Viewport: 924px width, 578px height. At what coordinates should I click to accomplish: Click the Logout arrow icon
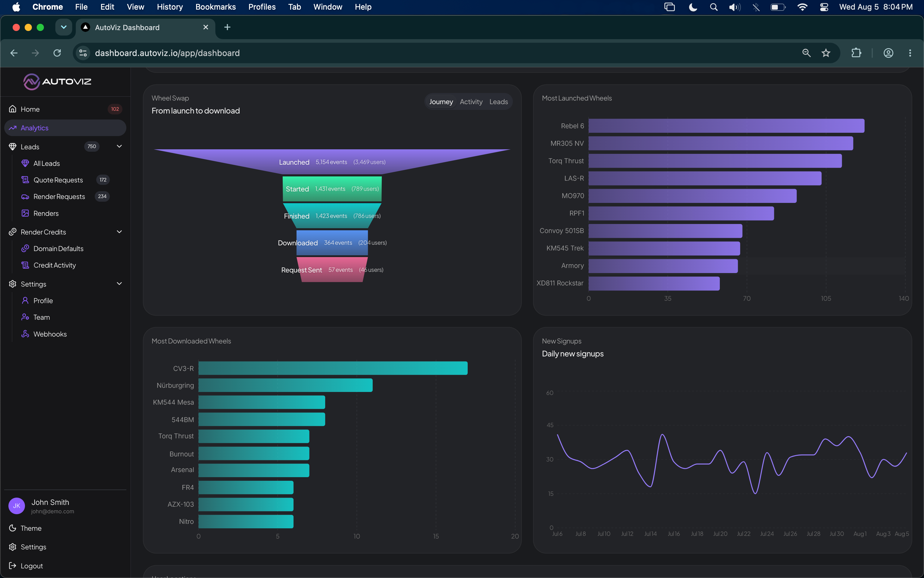(x=13, y=565)
